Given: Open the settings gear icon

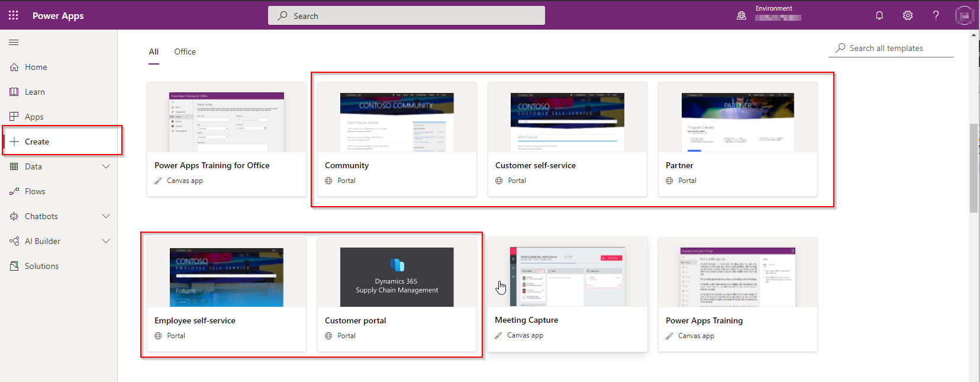Looking at the screenshot, I should 908,15.
